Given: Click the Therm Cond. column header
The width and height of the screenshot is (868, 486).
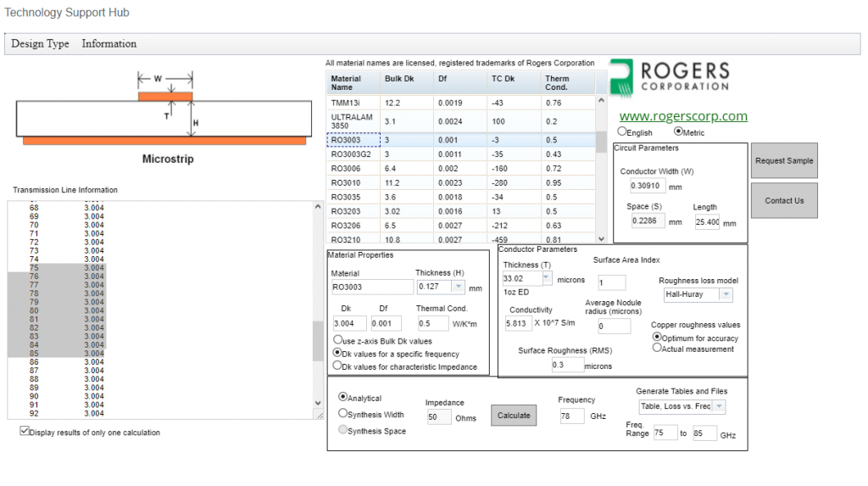Looking at the screenshot, I should tap(568, 83).
